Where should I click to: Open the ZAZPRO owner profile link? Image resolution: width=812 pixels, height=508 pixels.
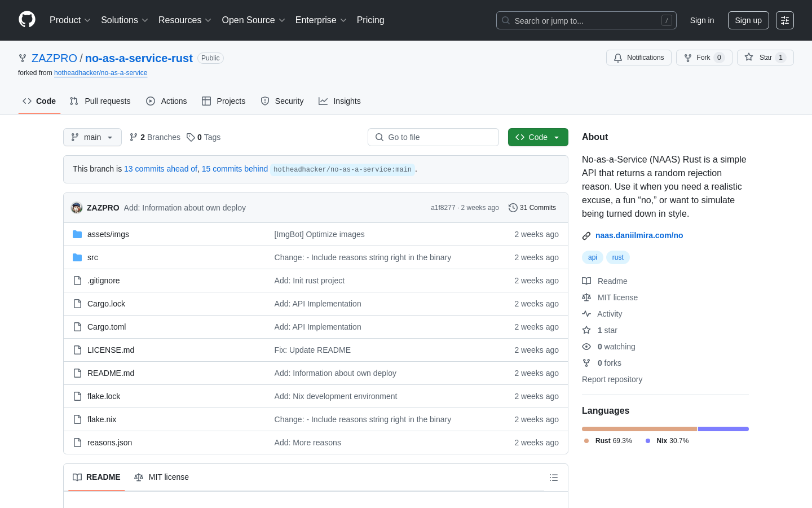pyautogui.click(x=54, y=58)
